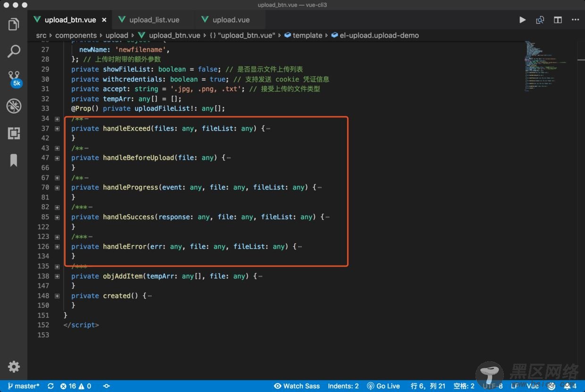Switch to the upload.vue tab
The width and height of the screenshot is (585, 392).
pos(231,20)
